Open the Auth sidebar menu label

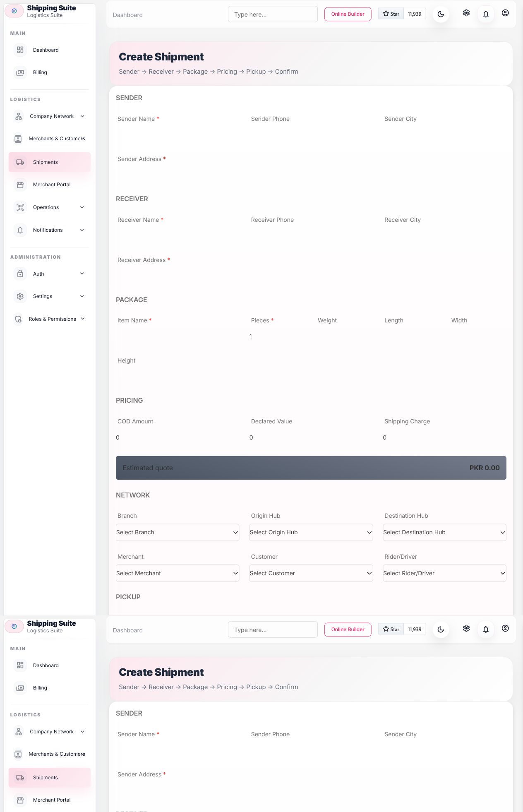tap(38, 274)
